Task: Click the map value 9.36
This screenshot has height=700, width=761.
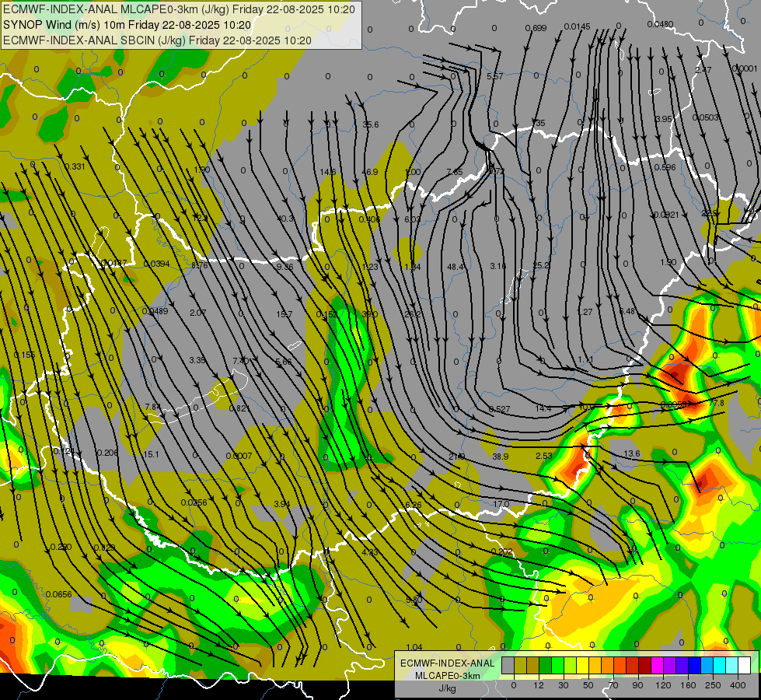Action: [x=285, y=266]
